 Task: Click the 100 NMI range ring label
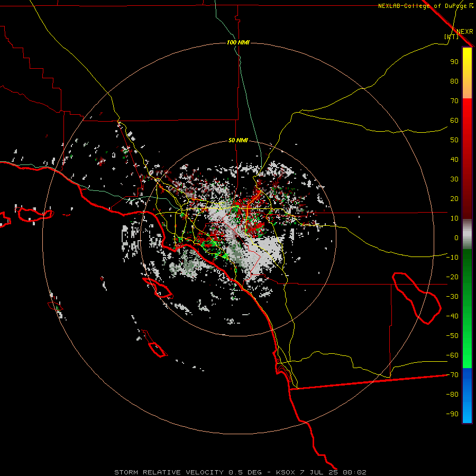click(x=238, y=42)
